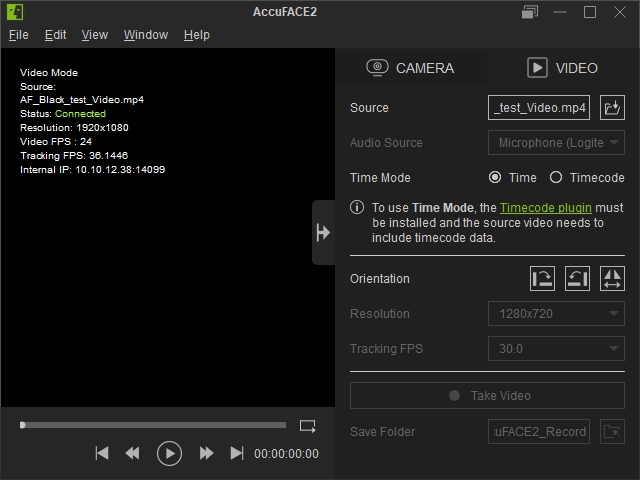Open the View menu
The width and height of the screenshot is (640, 480).
pyautogui.click(x=95, y=35)
